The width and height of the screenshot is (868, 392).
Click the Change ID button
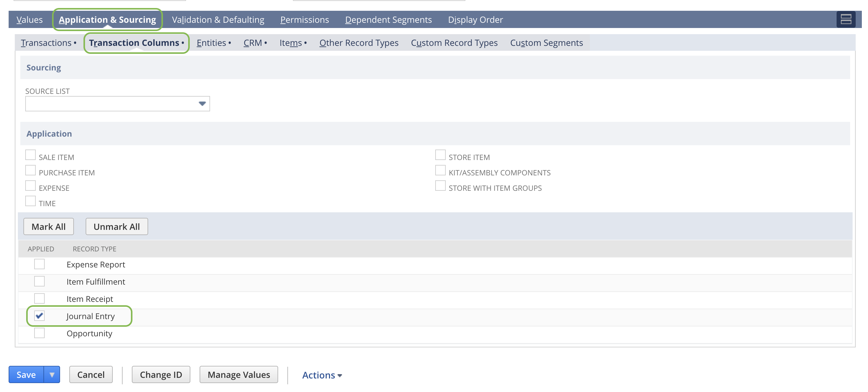point(161,374)
